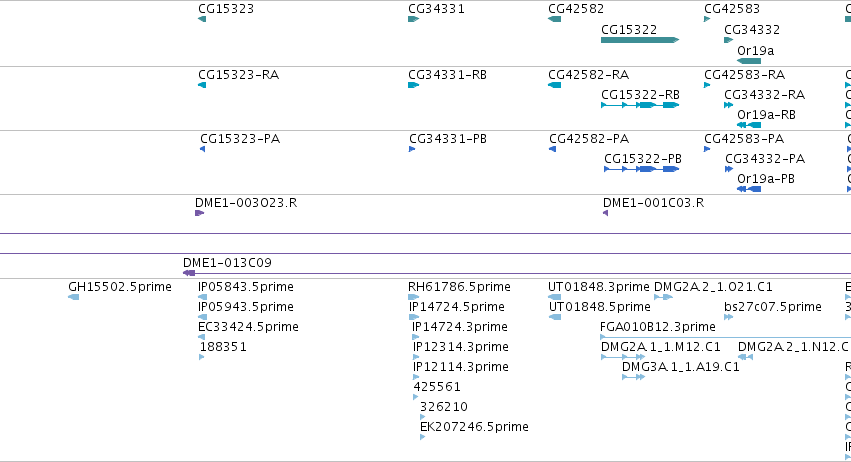Image resolution: width=851 pixels, height=462 pixels.
Task: Click the CG15322-RB transcript glyph
Action: (640, 105)
